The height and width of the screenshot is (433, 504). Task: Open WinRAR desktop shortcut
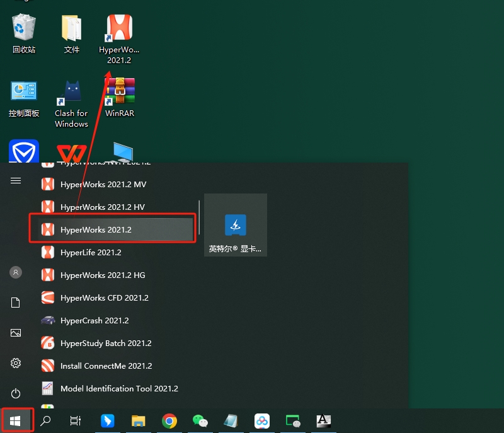(x=120, y=98)
